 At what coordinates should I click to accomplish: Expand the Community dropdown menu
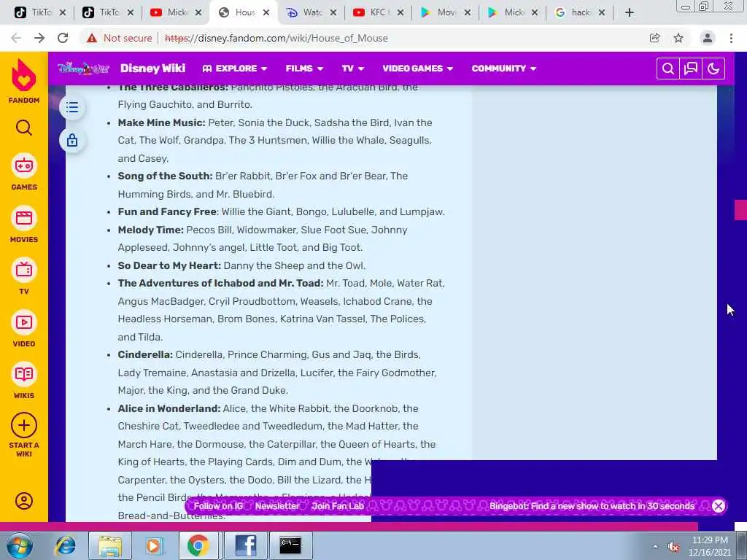504,69
